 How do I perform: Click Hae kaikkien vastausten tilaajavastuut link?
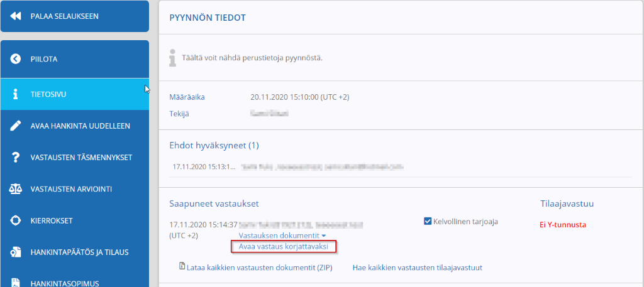pos(418,268)
